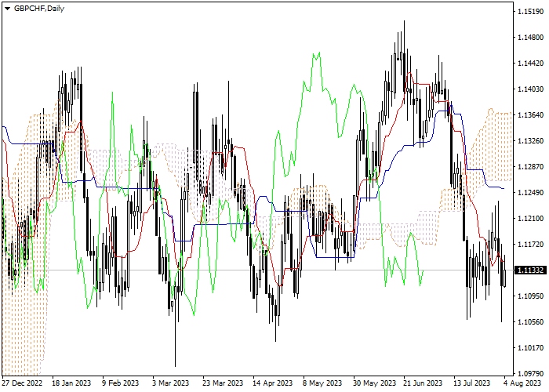Click the 1.12100 price axis label
The width and height of the screenshot is (549, 392).
(x=530, y=219)
